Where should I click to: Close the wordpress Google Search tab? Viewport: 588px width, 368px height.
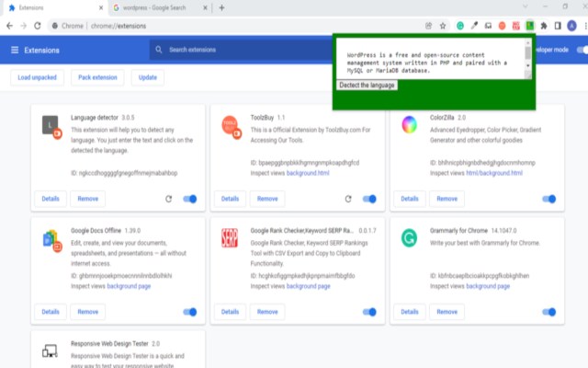(205, 8)
